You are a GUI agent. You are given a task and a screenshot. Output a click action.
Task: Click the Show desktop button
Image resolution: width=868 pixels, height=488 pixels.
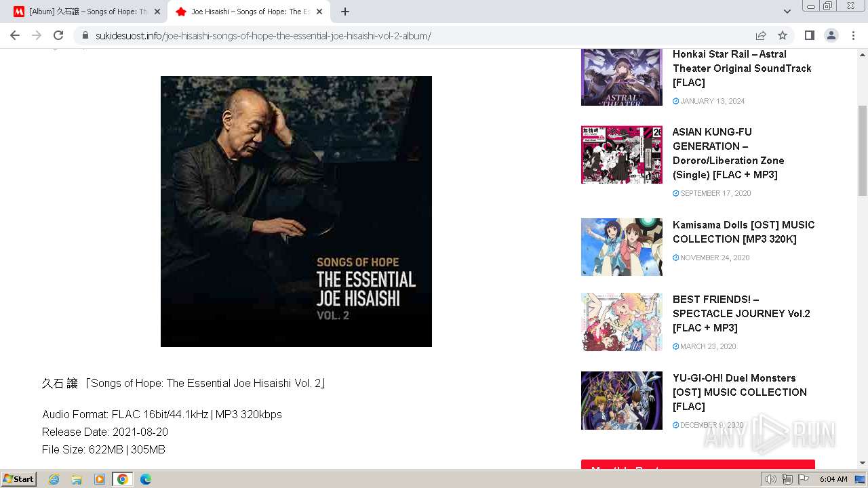861,479
